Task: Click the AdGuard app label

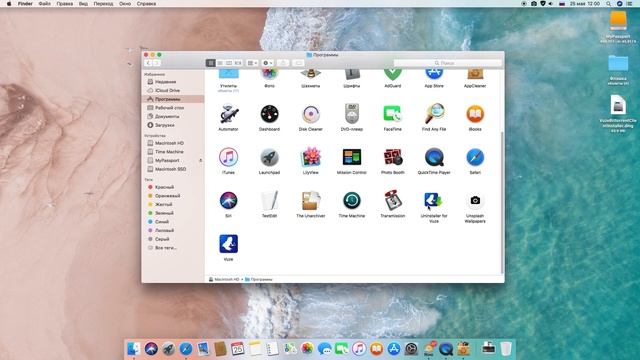Action: (393, 86)
